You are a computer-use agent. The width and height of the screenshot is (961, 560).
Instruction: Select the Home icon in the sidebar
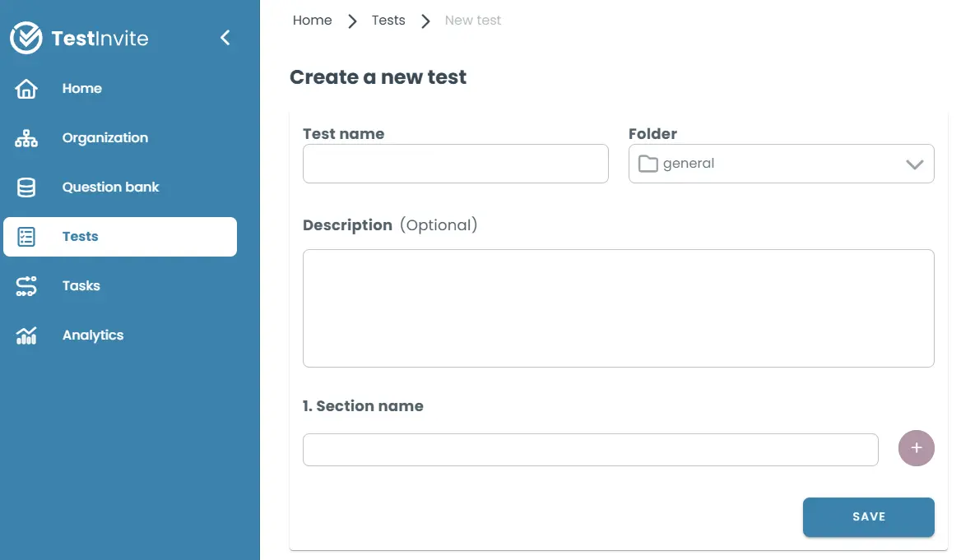27,88
